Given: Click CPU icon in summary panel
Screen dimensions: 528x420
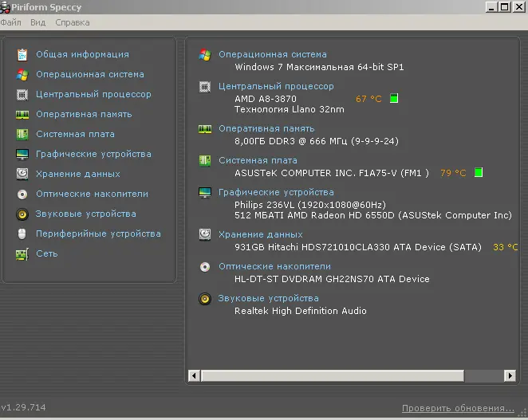Looking at the screenshot, I should click(x=205, y=87).
